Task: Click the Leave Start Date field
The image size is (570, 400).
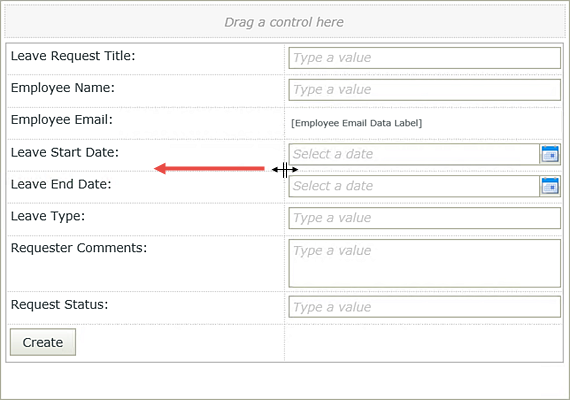Action: pyautogui.click(x=414, y=154)
